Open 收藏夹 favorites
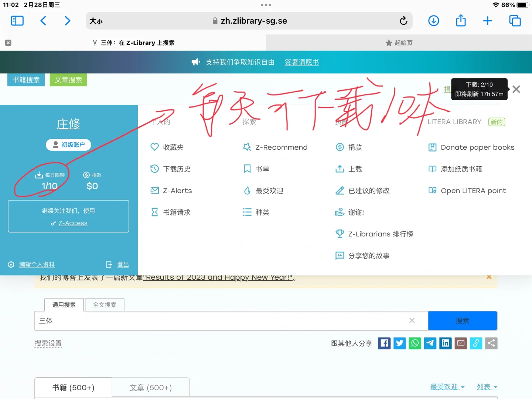 pyautogui.click(x=167, y=147)
